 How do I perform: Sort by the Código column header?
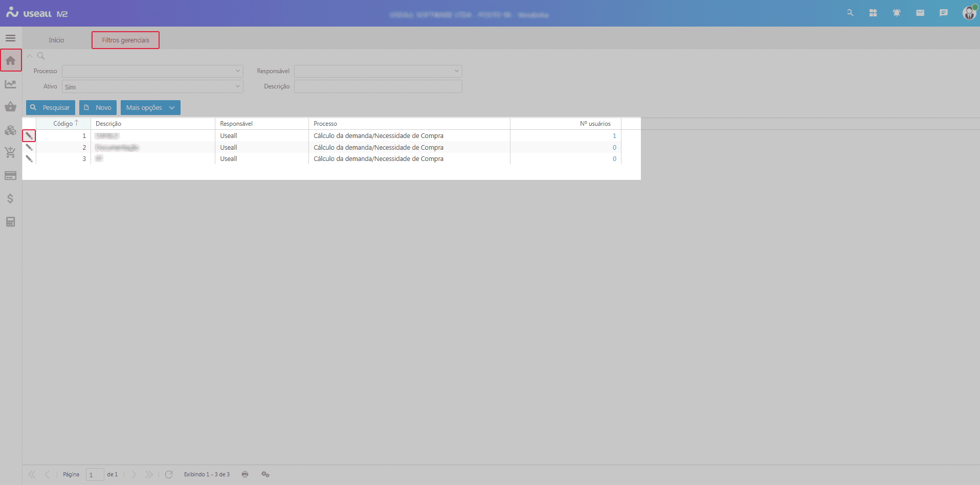pyautogui.click(x=63, y=124)
